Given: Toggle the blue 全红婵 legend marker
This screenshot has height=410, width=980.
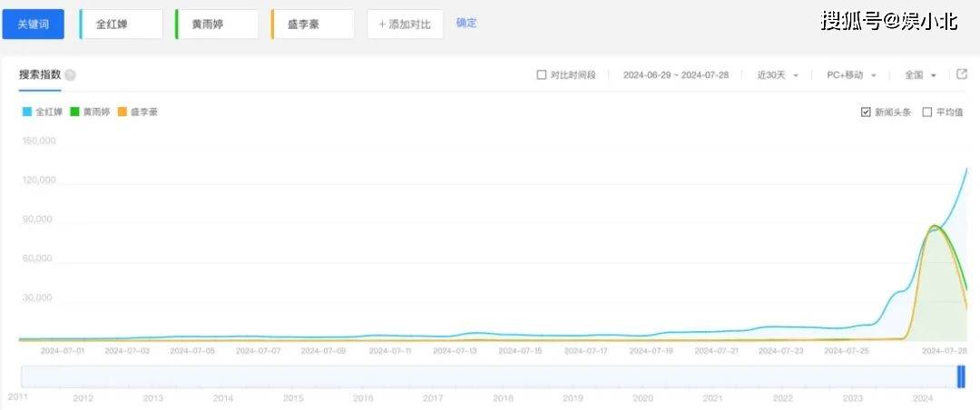Looking at the screenshot, I should pyautogui.click(x=27, y=112).
